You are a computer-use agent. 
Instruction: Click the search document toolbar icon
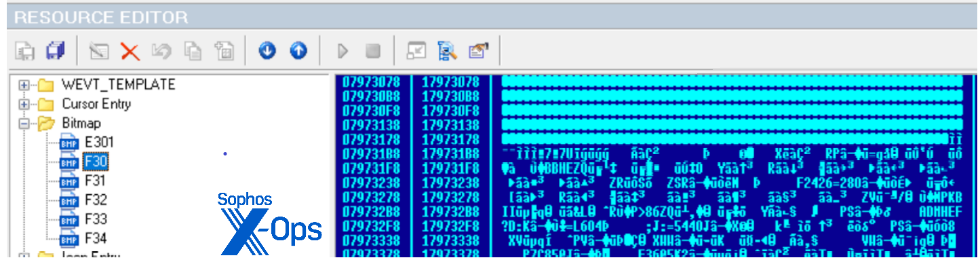[448, 51]
